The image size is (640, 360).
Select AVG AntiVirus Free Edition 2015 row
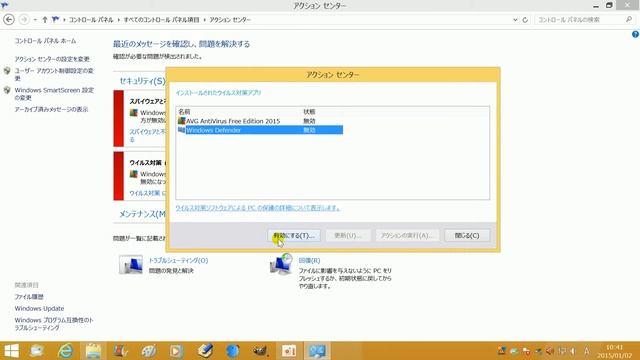(260, 121)
